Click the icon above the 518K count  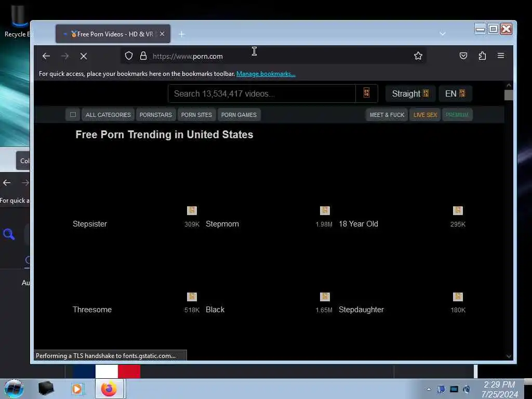click(x=192, y=297)
